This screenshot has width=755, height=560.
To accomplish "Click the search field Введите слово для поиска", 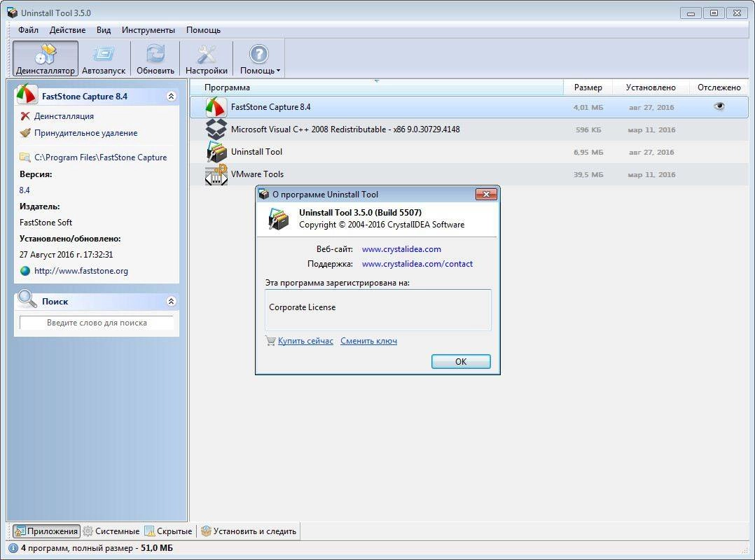I will click(x=97, y=323).
